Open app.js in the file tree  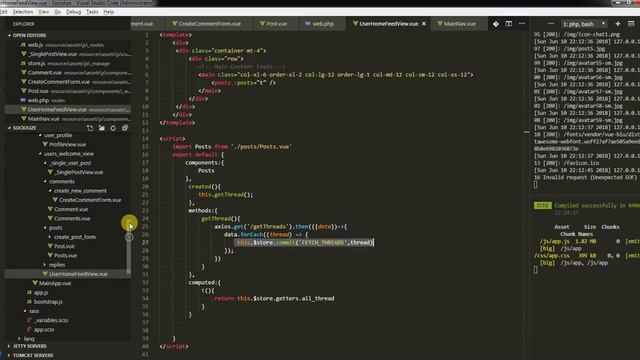click(40, 293)
